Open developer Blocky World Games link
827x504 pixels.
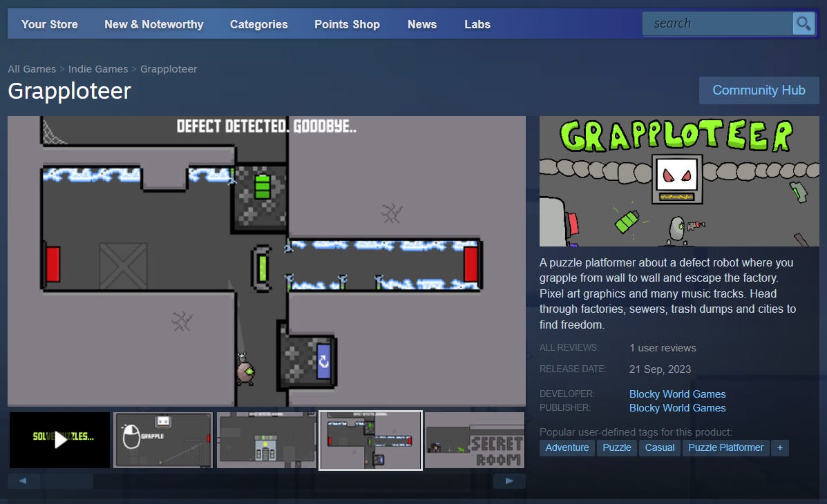click(677, 394)
